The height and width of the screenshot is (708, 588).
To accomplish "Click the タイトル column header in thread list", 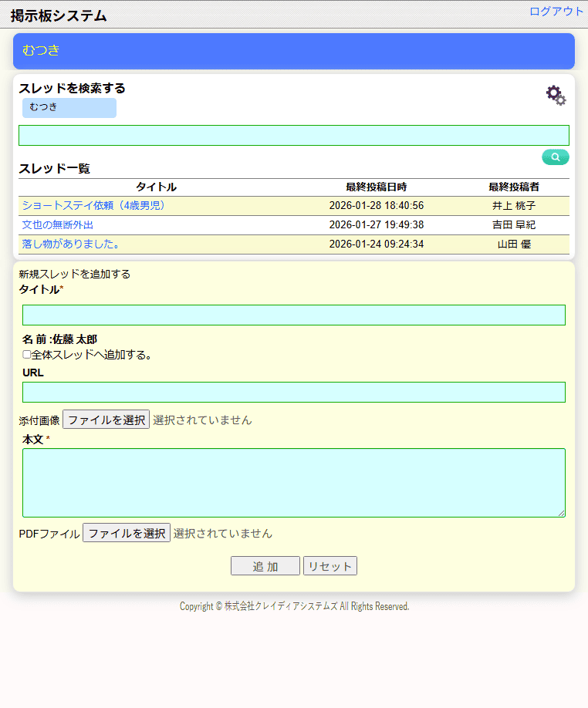I will coord(156,187).
